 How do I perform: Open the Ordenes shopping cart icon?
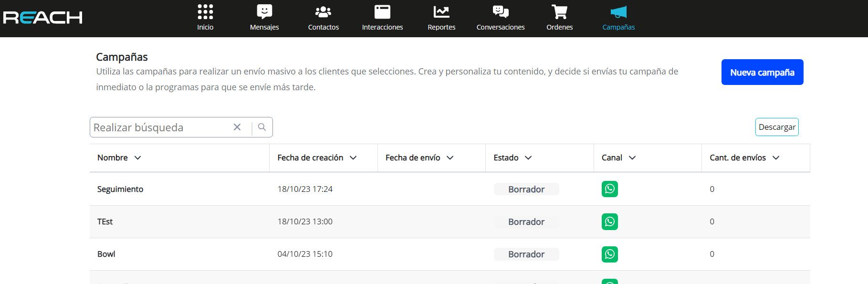coord(559,11)
